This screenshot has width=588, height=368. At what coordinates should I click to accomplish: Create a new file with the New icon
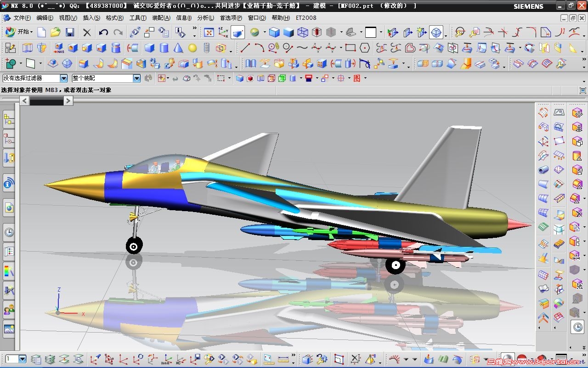pos(42,32)
